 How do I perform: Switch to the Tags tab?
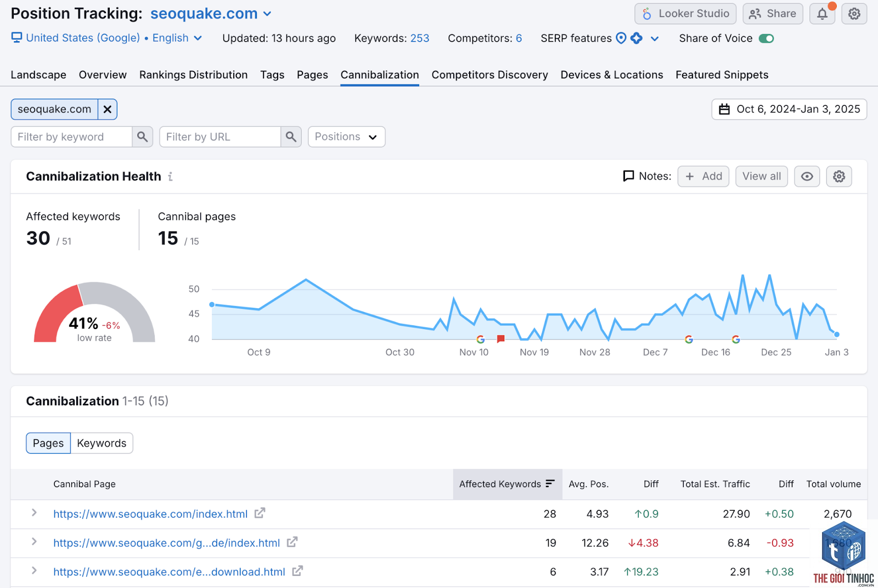272,75
